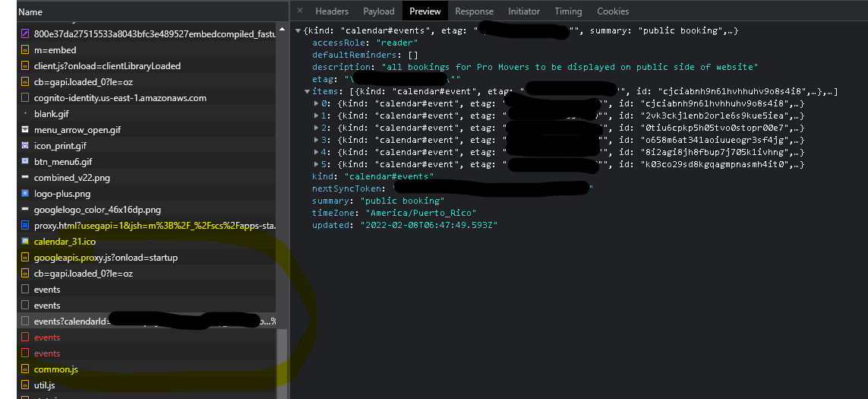Expand item 5 with id k03co29sd8kgqagmpnasmh4it0
This screenshot has height=399, width=868.
(x=316, y=164)
